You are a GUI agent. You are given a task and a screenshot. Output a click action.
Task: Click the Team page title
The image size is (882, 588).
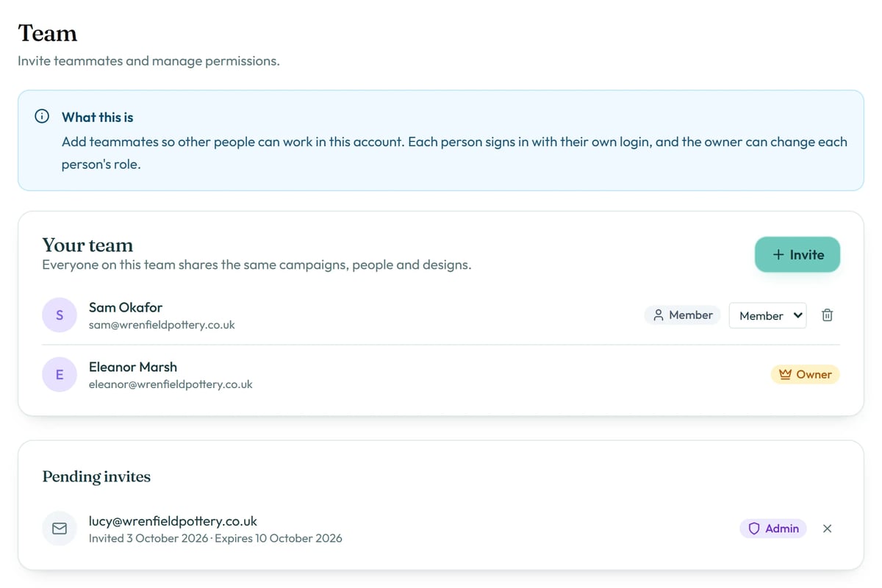pyautogui.click(x=48, y=33)
